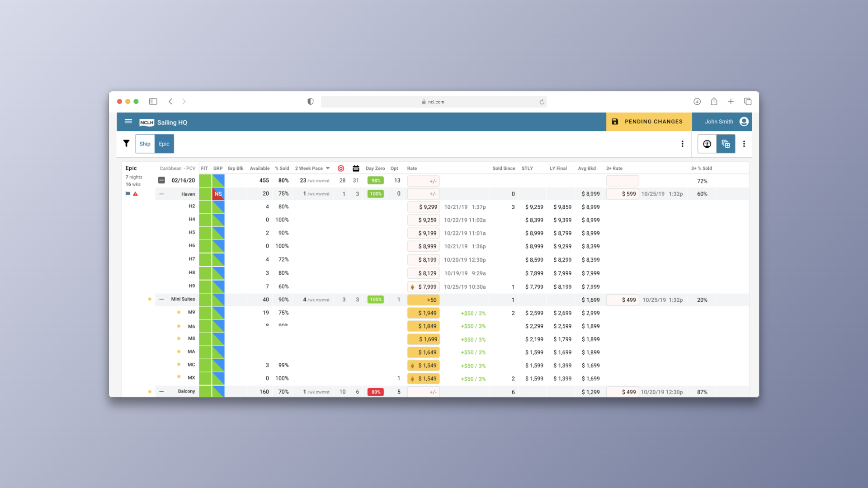Click the H2 rate field $9,299
Viewport: 868px width, 488px height.
click(x=423, y=207)
